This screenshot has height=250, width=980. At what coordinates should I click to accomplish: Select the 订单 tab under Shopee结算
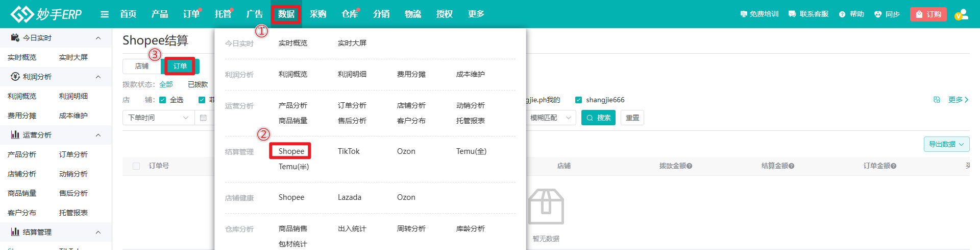(x=180, y=66)
